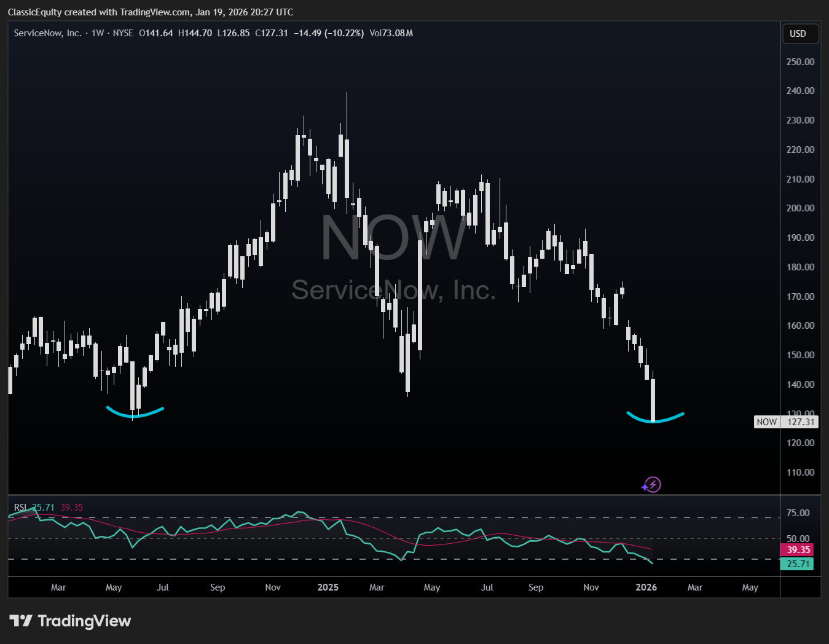The width and height of the screenshot is (829, 644).
Task: Click the 127.31 last price label
Action: [x=800, y=422]
